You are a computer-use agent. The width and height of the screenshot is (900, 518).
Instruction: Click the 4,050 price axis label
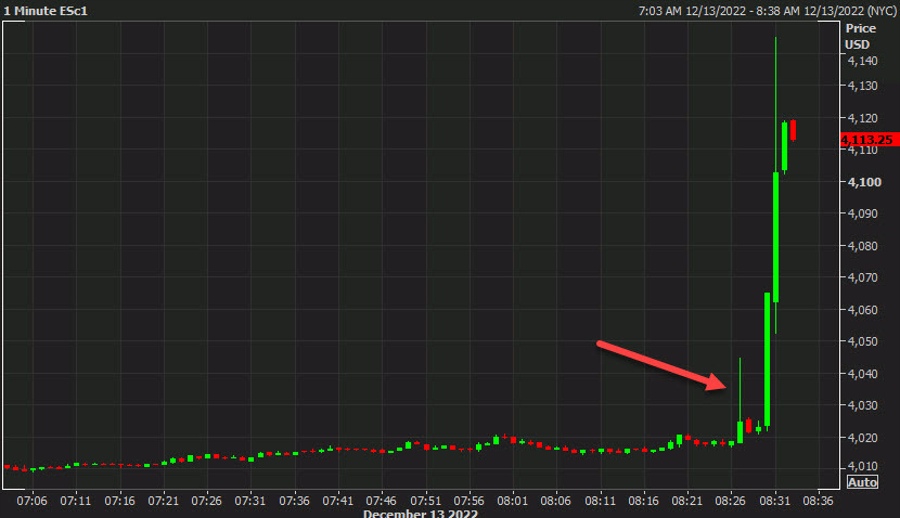click(861, 342)
